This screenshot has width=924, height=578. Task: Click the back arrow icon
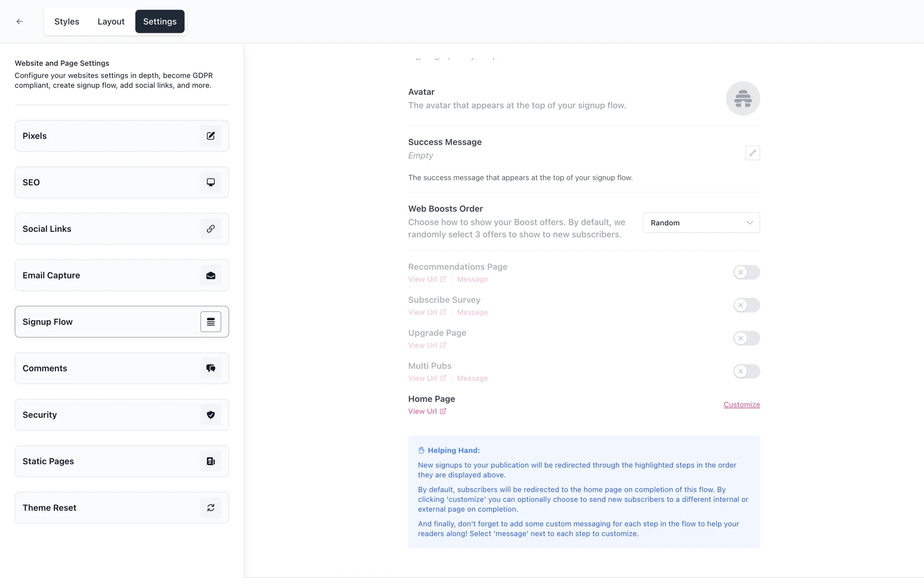point(19,21)
